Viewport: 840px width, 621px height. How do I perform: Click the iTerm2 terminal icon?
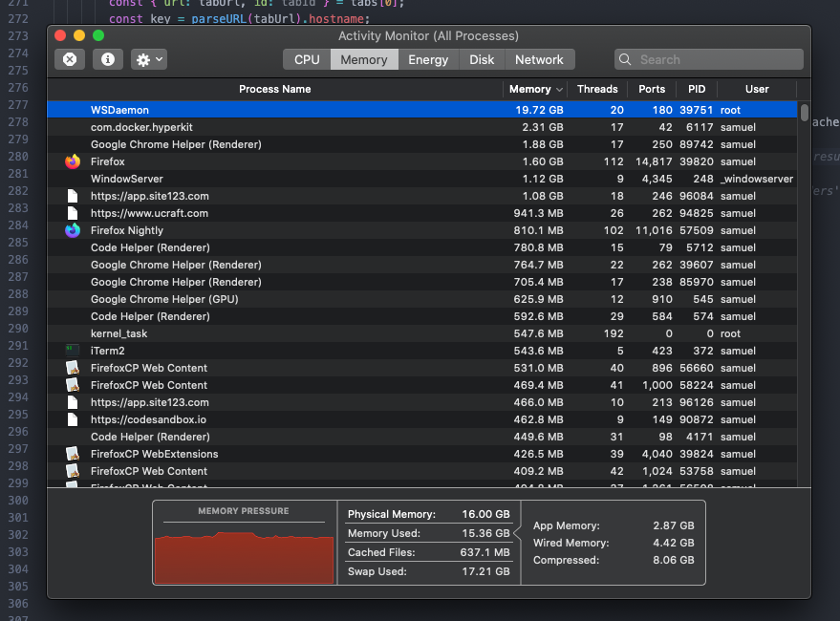(73, 351)
